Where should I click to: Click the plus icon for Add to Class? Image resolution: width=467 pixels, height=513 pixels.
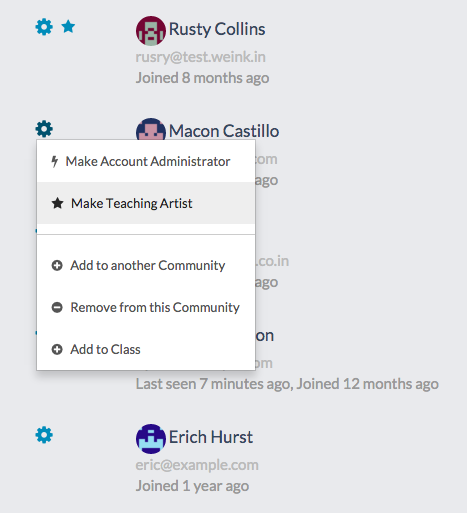pyautogui.click(x=57, y=349)
